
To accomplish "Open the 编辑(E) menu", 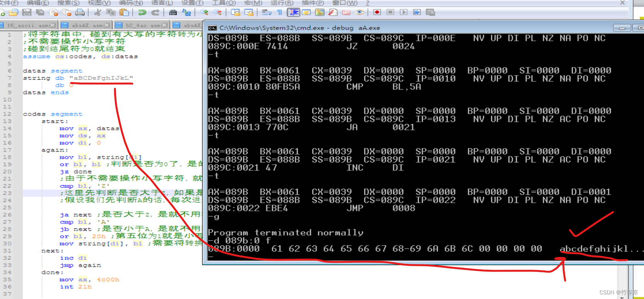I will pos(38,3).
